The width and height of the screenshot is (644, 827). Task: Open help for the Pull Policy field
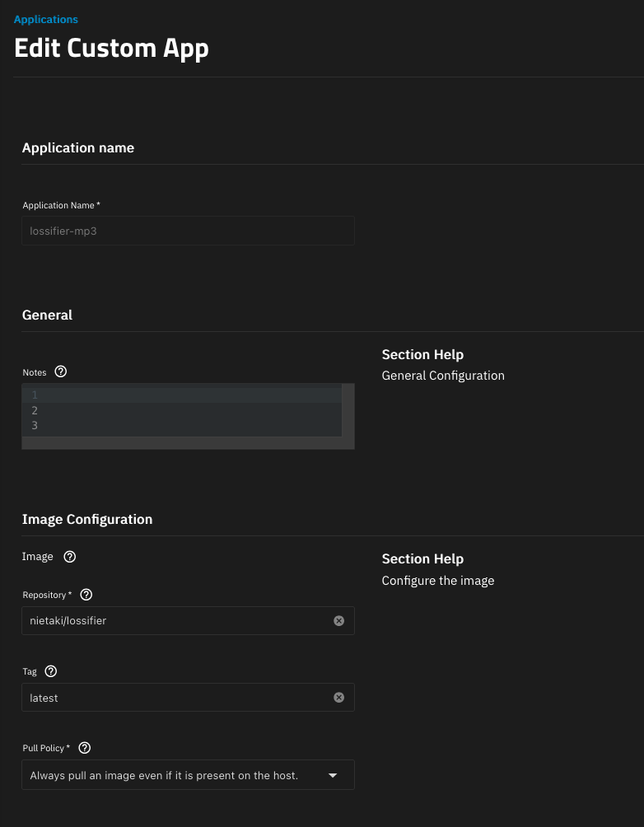point(84,748)
